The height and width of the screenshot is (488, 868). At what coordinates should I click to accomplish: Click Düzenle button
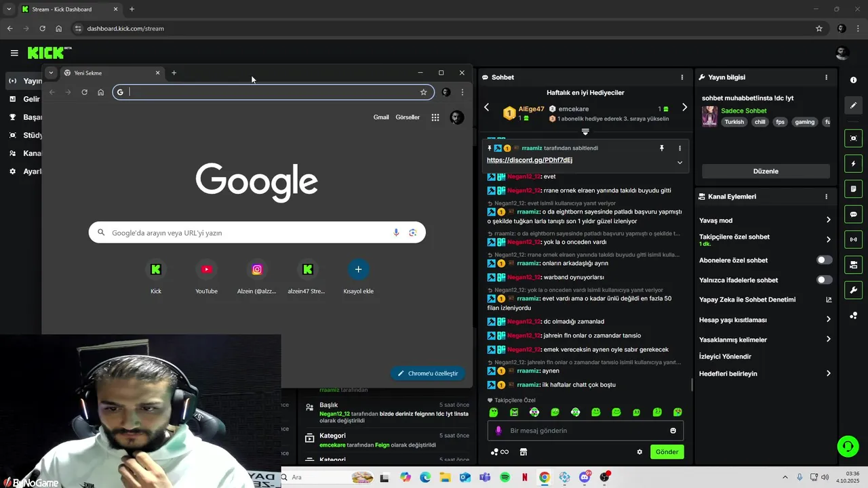tap(766, 171)
